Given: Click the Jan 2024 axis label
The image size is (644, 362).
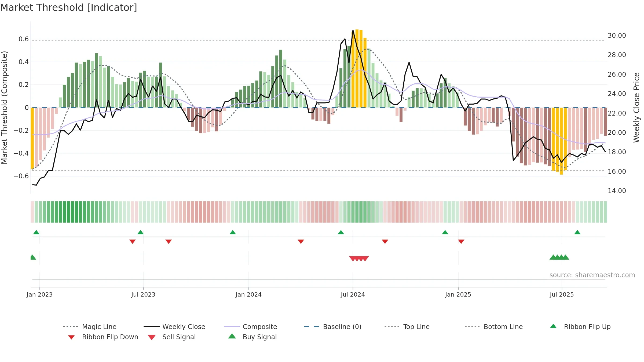Looking at the screenshot, I should pos(249,294).
